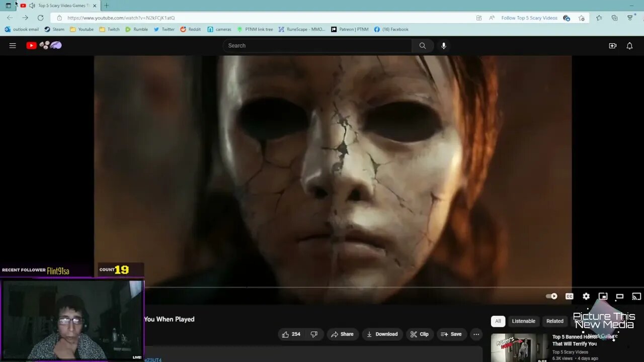
Task: Start voice search with the microphone icon
Action: coord(443,45)
